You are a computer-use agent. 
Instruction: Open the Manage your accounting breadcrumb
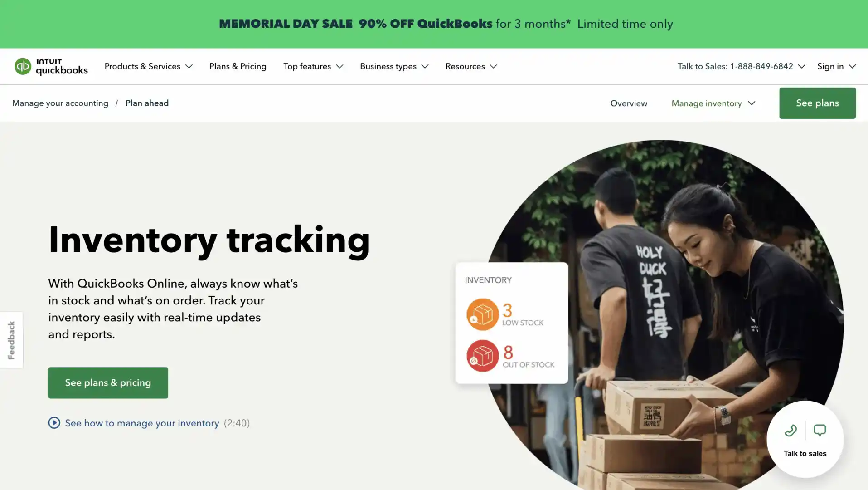click(60, 103)
